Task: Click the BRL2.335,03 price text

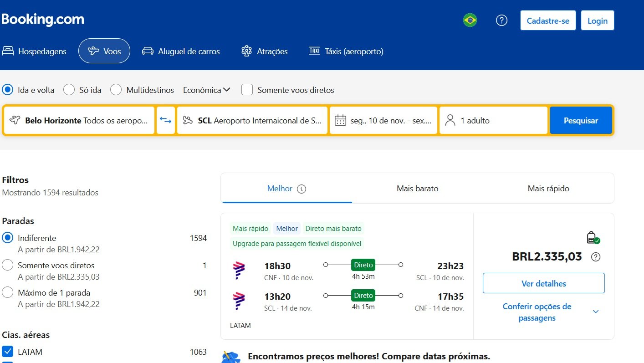Action: click(x=547, y=257)
